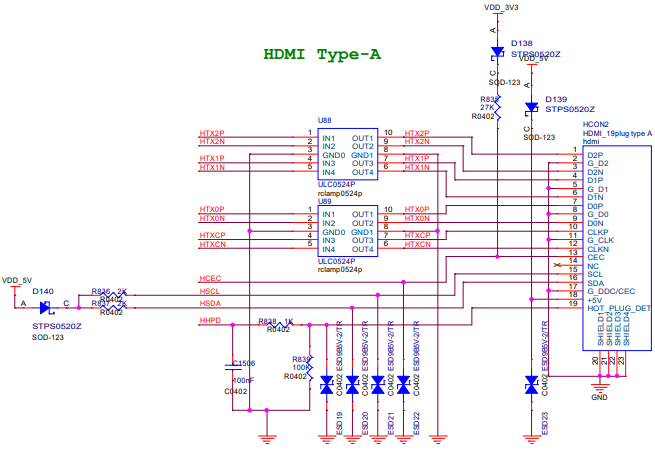Click the ground symbol labeled GND
Image resolution: width=655 pixels, height=450 pixels.
tap(600, 386)
